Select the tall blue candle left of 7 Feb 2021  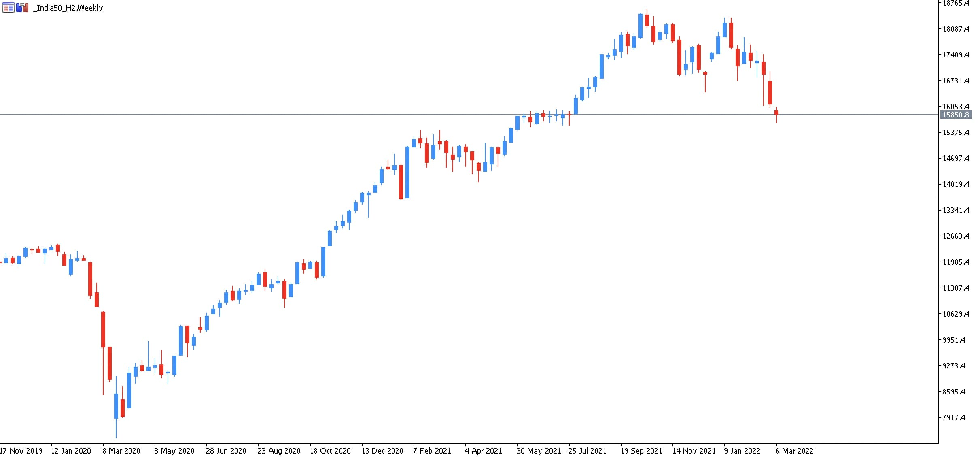pos(407,172)
